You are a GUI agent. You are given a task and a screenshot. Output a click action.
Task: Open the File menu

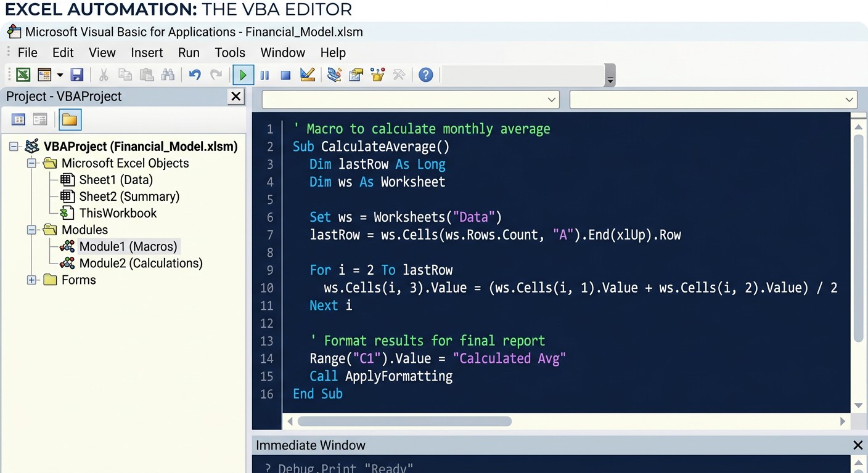click(28, 52)
